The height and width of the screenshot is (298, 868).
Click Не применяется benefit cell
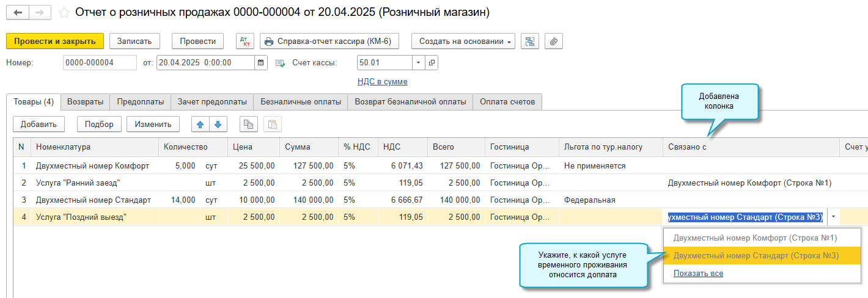coord(611,165)
